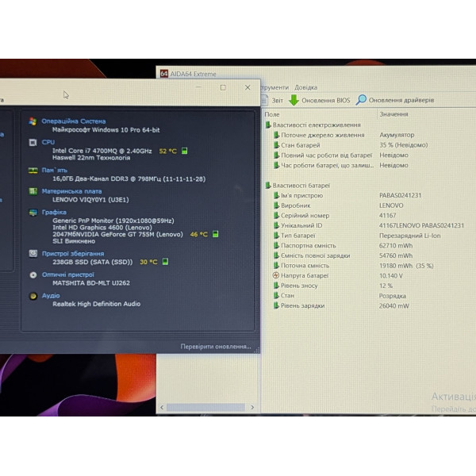Open the Материнська плата section link
476x476 pixels.
point(71,191)
